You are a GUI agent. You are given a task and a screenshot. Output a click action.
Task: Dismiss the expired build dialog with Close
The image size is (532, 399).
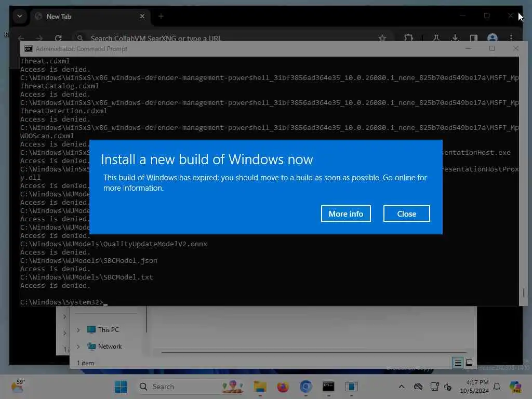(406, 214)
